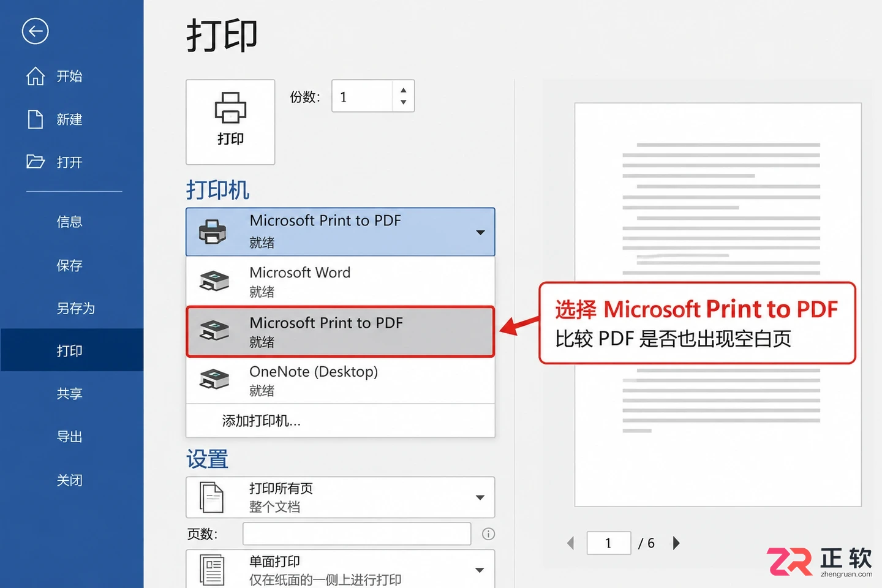Select the 打印 sidebar tab
This screenshot has width=882, height=588.
pyautogui.click(x=72, y=350)
